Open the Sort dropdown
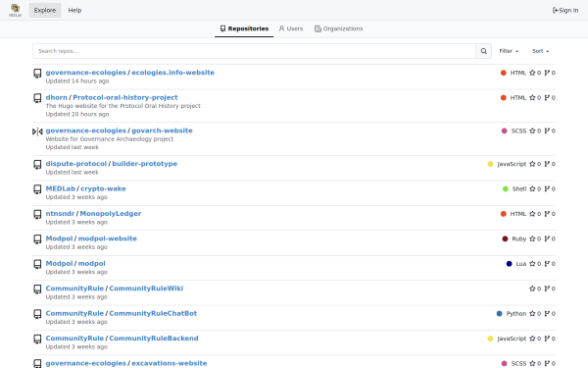This screenshot has width=588, height=368. pos(540,51)
